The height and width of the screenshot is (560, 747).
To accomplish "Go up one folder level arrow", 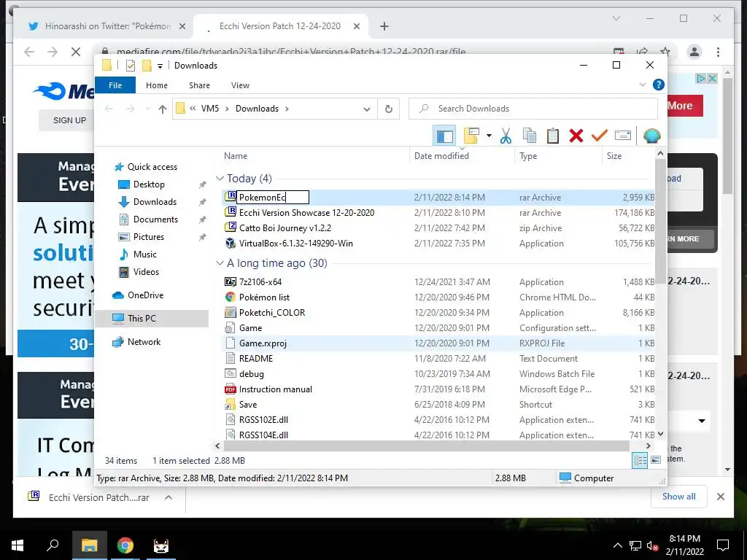I will [163, 109].
